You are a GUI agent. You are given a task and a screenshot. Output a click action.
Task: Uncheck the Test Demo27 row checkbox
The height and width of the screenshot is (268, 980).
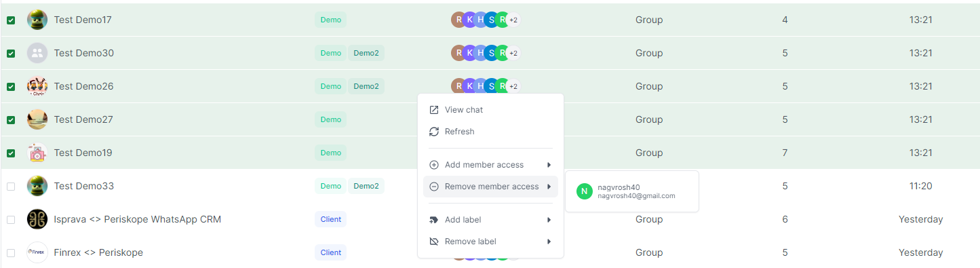coord(11,120)
